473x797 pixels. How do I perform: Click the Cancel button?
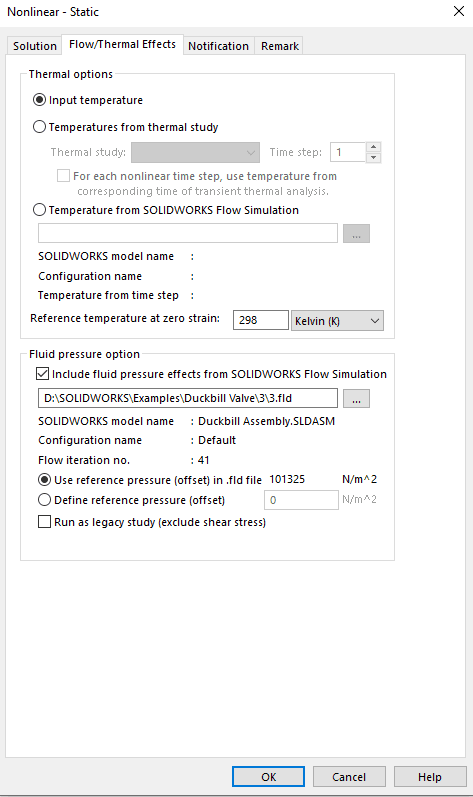pos(349,777)
